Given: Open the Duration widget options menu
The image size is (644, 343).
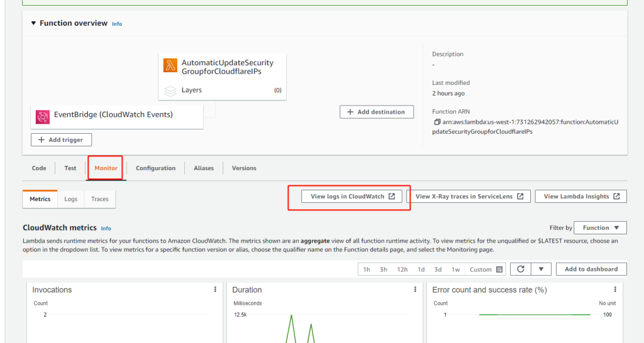Looking at the screenshot, I should point(415,290).
